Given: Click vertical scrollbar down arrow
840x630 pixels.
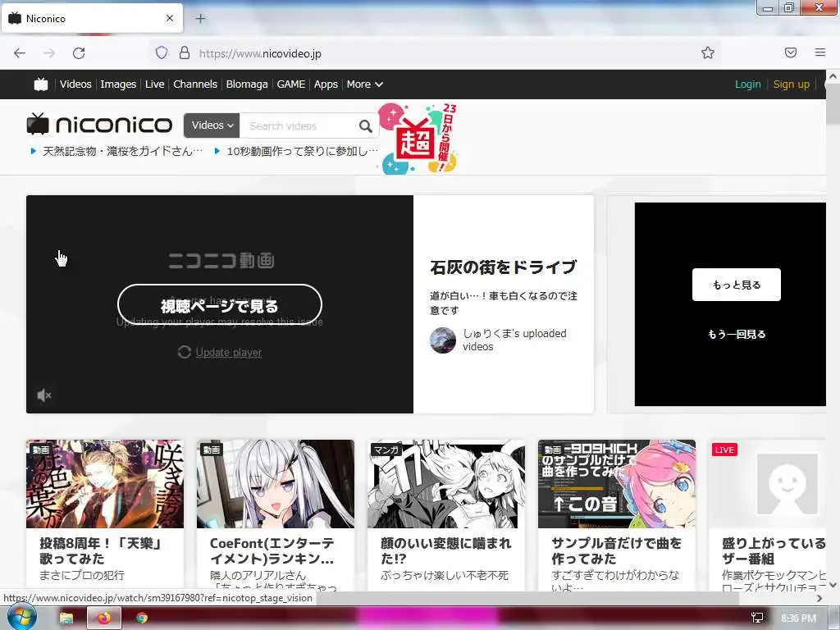Looking at the screenshot, I should click(x=833, y=584).
